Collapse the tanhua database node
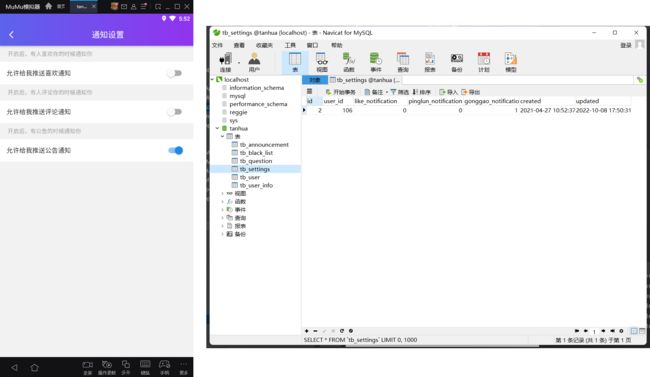The width and height of the screenshot is (650, 377). point(217,129)
